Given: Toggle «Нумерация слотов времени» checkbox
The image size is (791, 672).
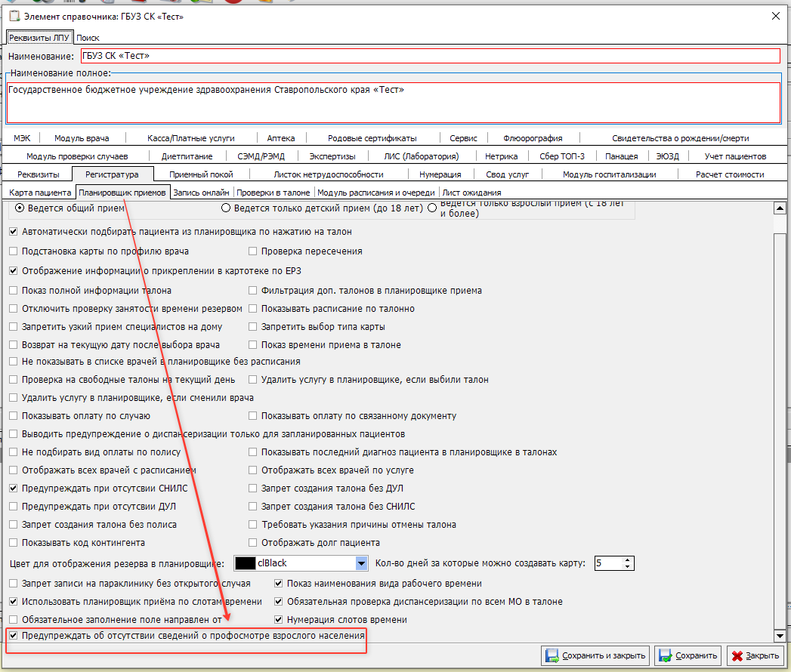Looking at the screenshot, I should (x=279, y=620).
